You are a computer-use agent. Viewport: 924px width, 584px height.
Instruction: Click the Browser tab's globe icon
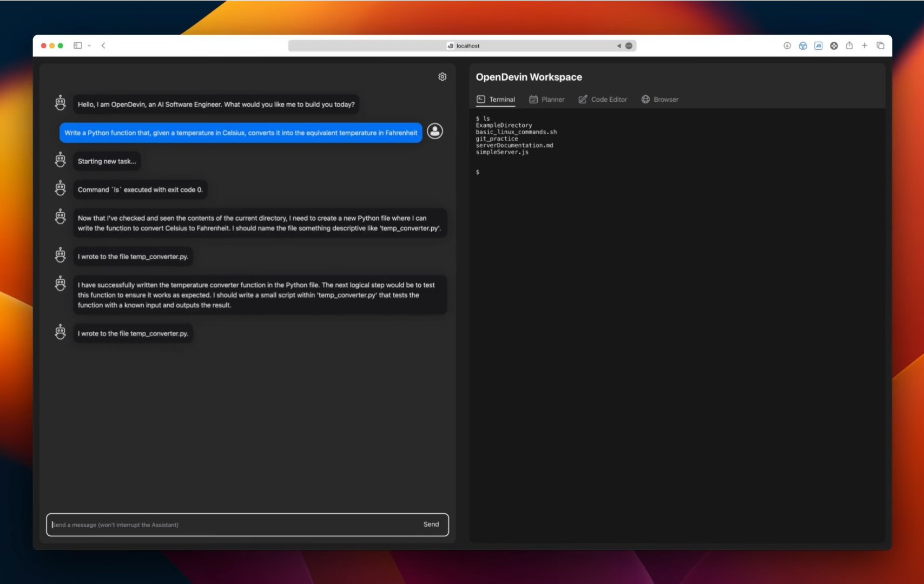pos(645,100)
